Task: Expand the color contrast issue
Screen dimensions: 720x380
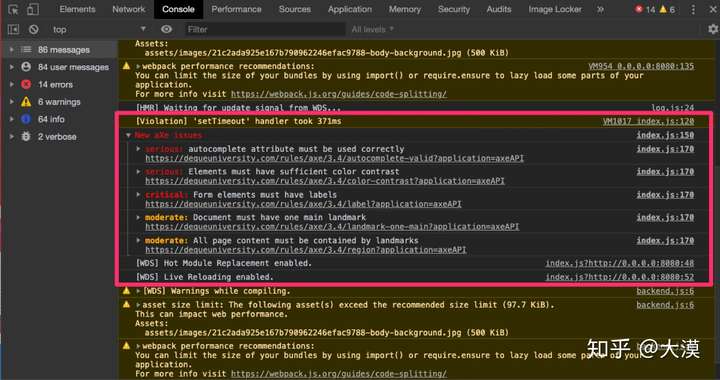Action: click(x=139, y=172)
